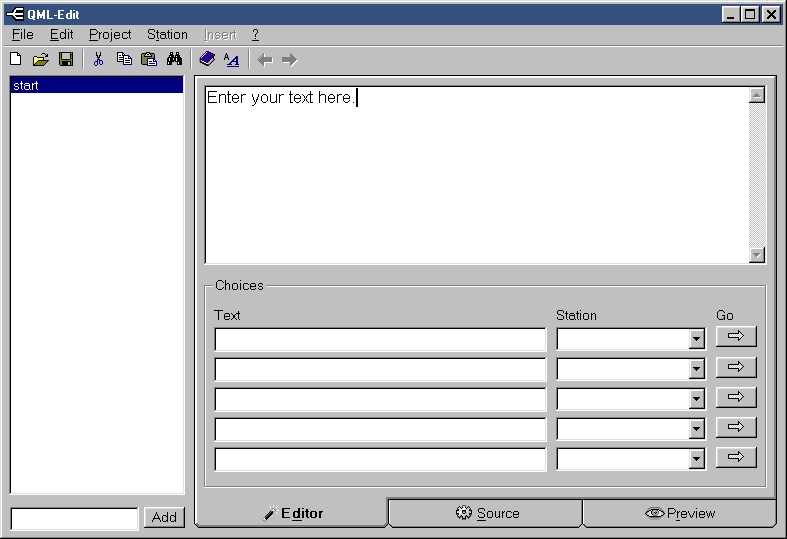Click the open folder icon in toolbar
This screenshot has height=539, width=787.
pos(41,60)
